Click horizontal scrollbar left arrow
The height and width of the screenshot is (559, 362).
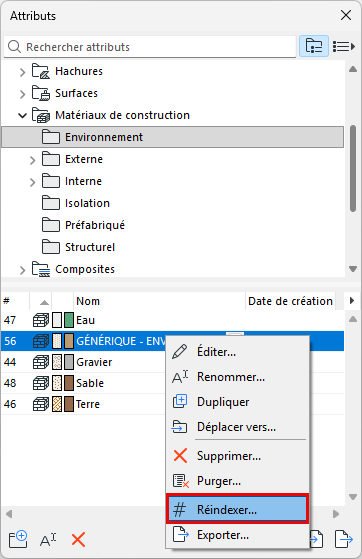pyautogui.click(x=9, y=514)
